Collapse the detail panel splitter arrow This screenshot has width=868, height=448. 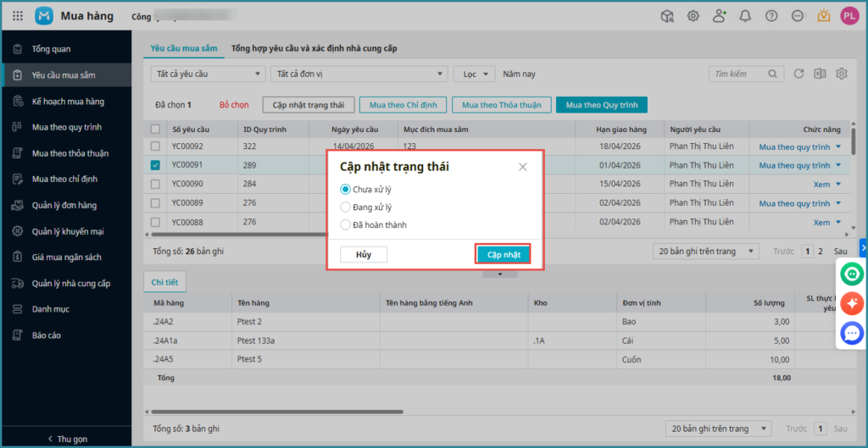500,274
